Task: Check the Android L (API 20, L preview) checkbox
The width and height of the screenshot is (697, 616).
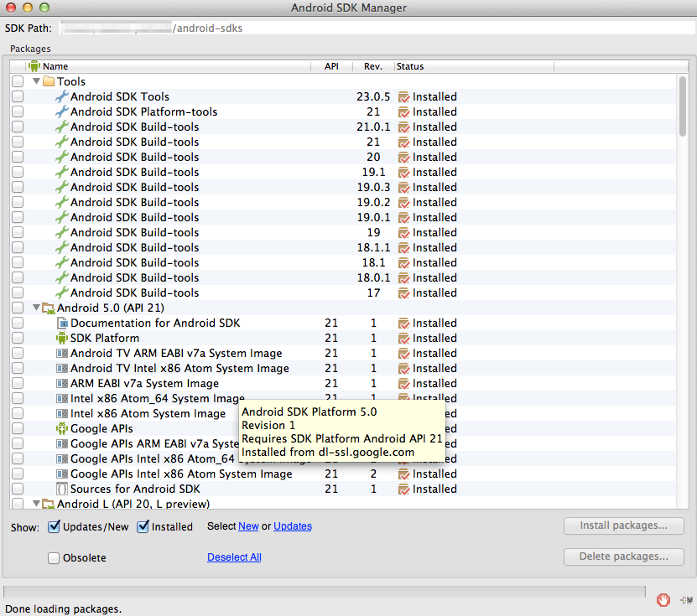Action: [18, 504]
